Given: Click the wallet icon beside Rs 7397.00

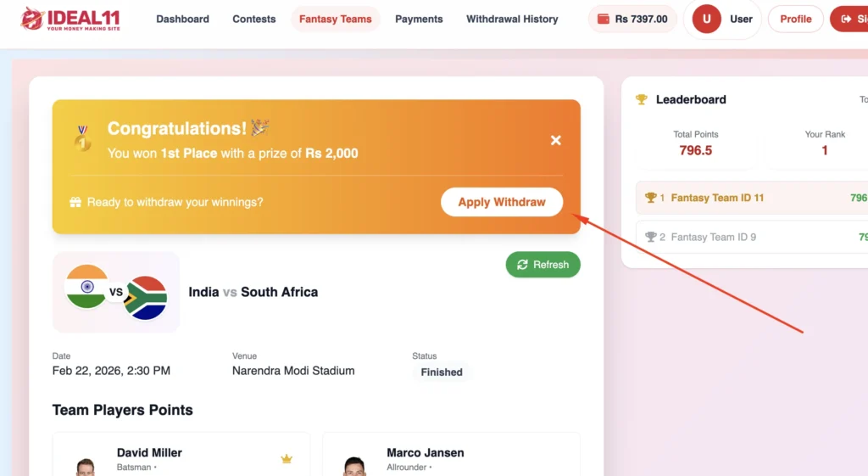Looking at the screenshot, I should tap(604, 19).
